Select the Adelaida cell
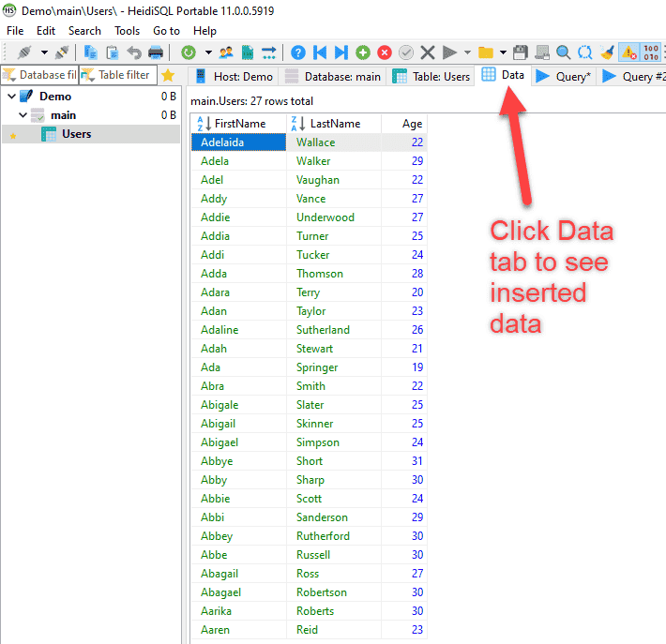666x644 pixels. [238, 142]
